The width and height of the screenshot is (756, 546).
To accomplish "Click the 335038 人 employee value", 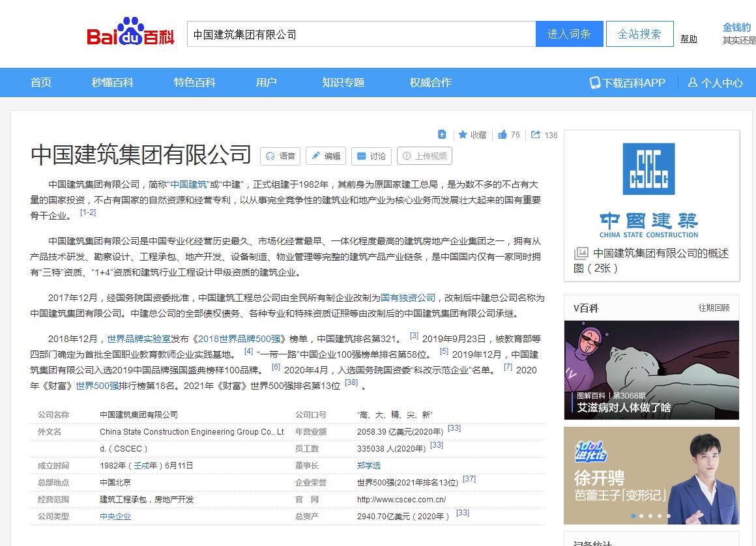I will tap(392, 449).
